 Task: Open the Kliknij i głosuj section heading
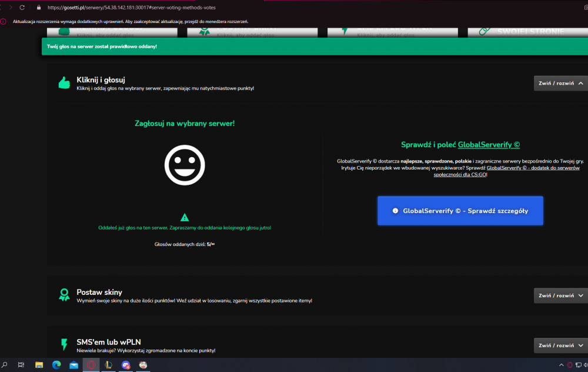click(x=101, y=79)
